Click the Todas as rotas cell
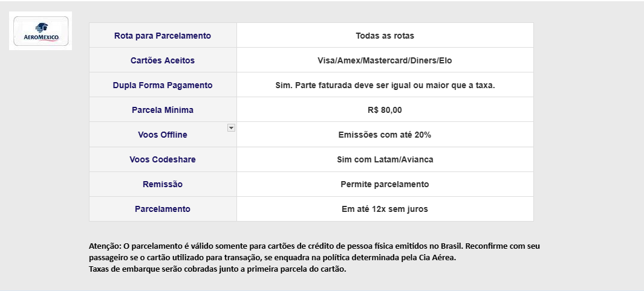Image resolution: width=644 pixels, height=291 pixels. tap(385, 36)
